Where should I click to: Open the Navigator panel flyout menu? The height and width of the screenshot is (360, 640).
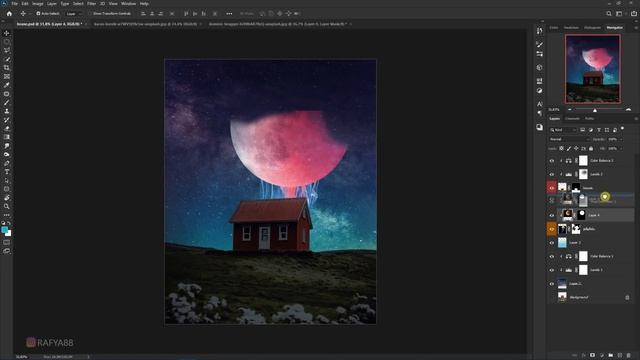click(636, 28)
